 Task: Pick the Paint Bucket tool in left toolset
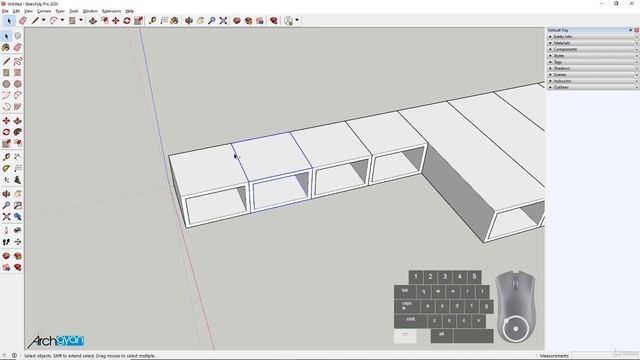pos(6,47)
